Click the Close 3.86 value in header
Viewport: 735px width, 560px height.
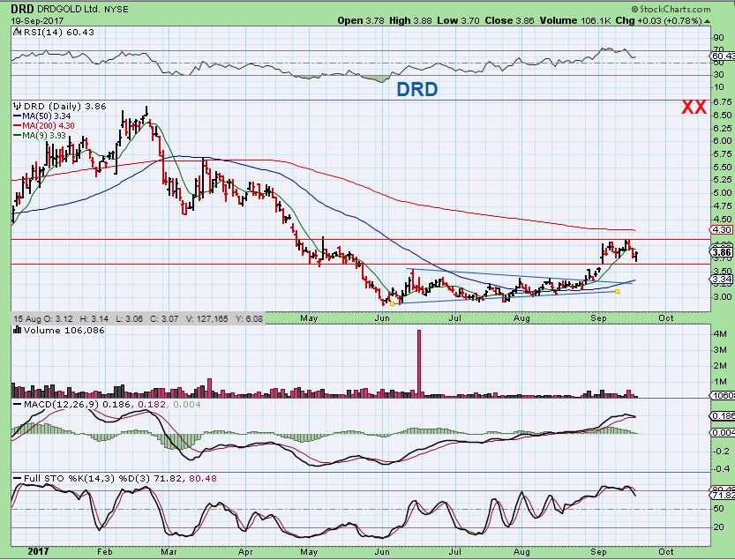(x=509, y=20)
